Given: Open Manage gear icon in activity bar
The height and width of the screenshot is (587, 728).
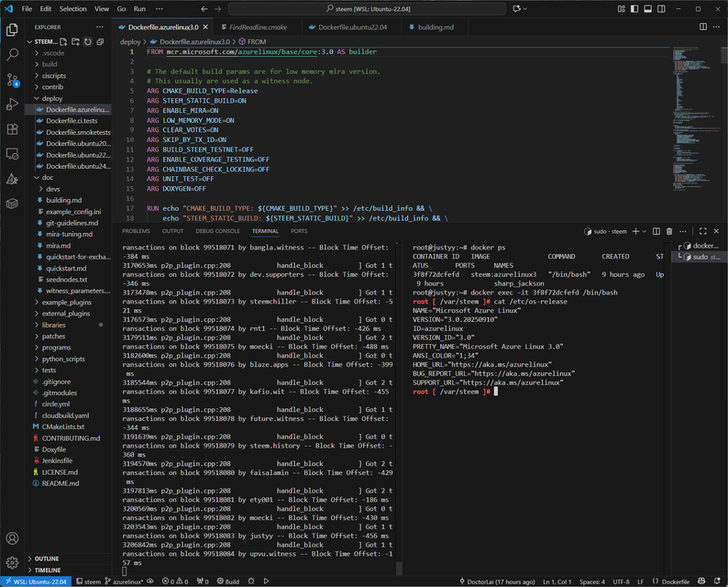Looking at the screenshot, I should (x=13, y=562).
